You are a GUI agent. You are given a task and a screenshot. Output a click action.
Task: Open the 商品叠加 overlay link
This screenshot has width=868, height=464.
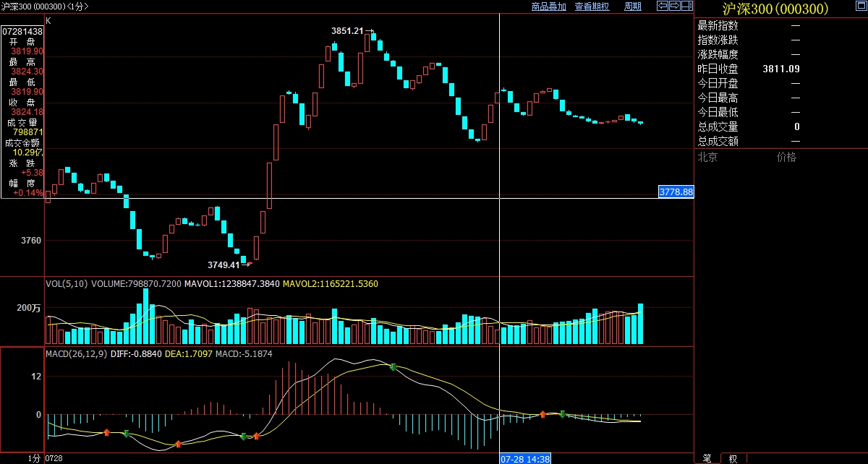pos(548,7)
